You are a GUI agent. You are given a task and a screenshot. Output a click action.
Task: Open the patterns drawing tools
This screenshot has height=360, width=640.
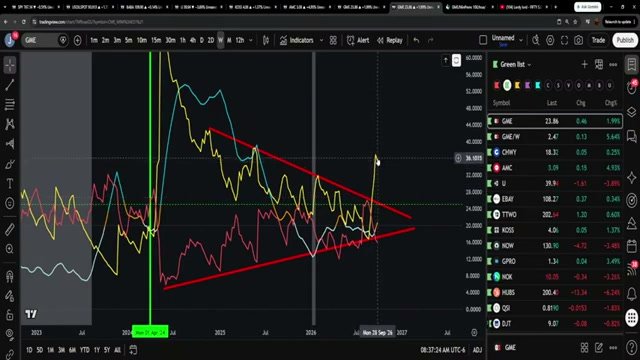coord(10,124)
